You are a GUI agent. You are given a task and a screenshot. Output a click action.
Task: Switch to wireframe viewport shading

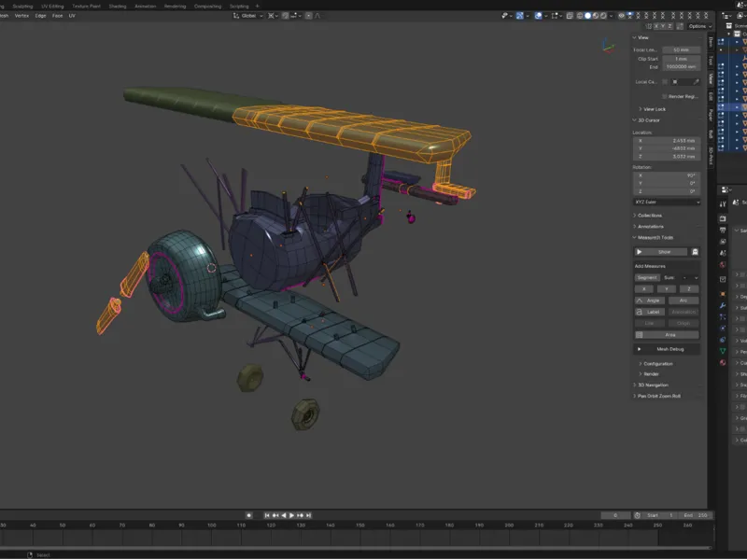coord(580,16)
